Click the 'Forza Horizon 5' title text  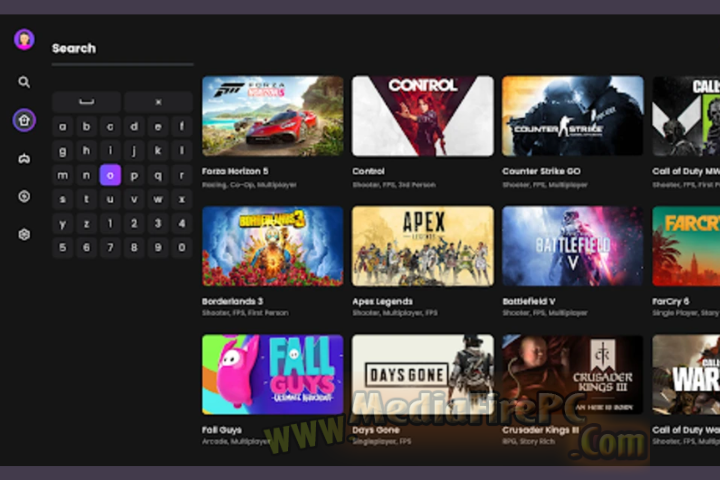(x=235, y=171)
